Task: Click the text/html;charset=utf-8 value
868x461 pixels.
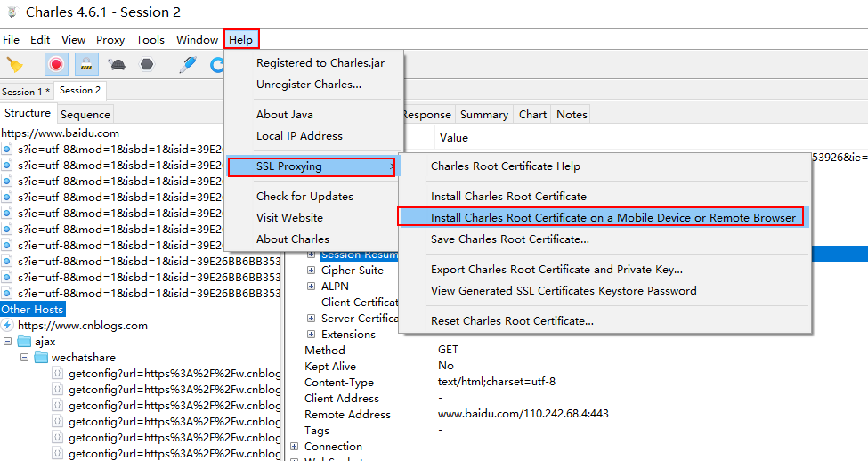Action: (x=497, y=382)
